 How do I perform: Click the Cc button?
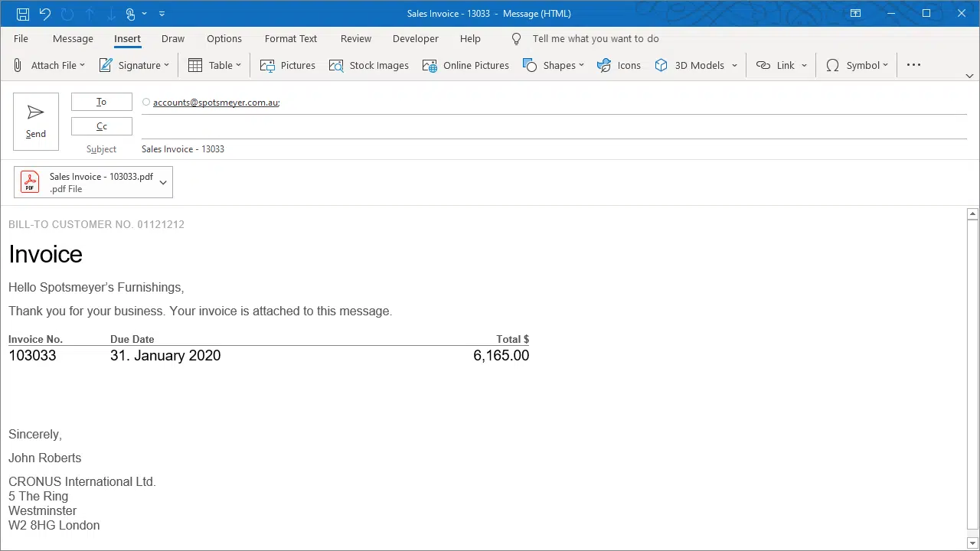point(102,126)
